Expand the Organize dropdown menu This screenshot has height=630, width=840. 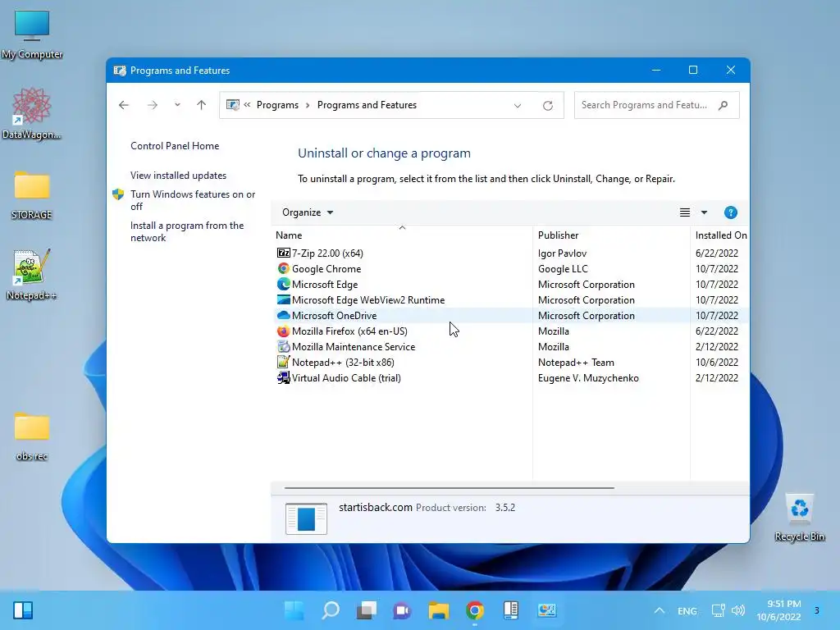(308, 212)
